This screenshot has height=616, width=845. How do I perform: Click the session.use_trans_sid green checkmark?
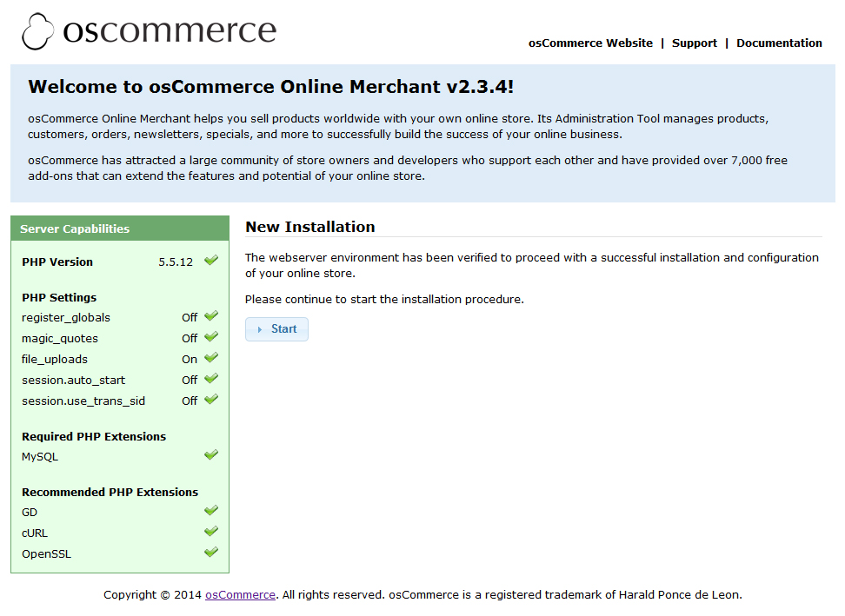pyautogui.click(x=211, y=400)
